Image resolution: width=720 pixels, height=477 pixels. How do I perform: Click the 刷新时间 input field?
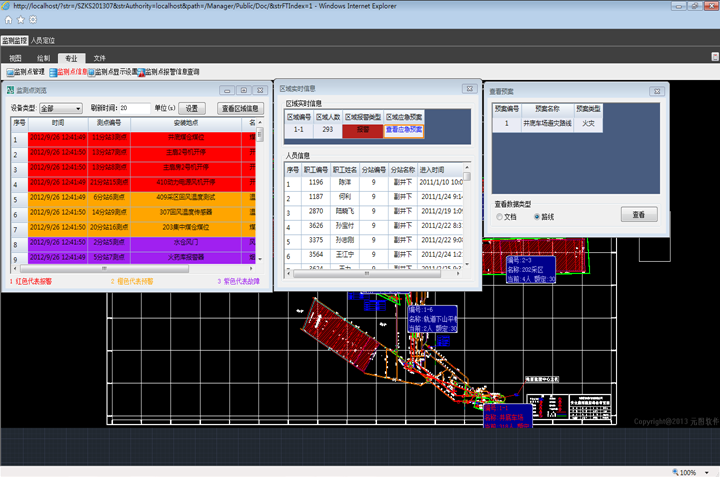tap(133, 108)
